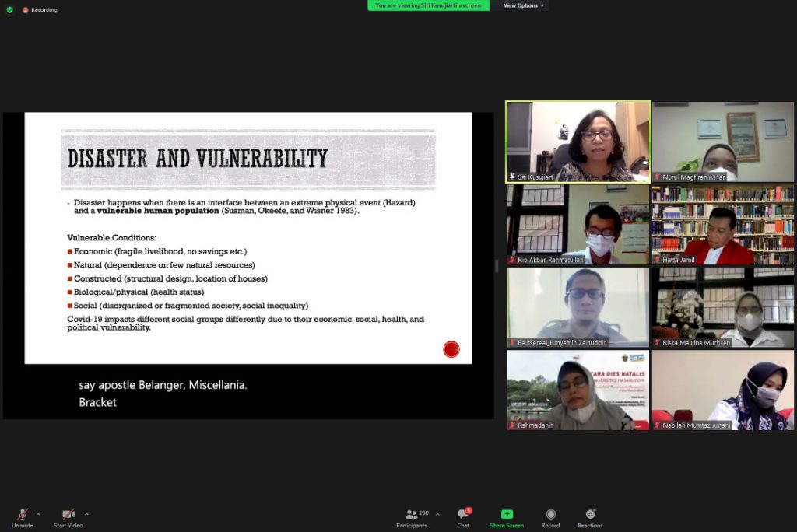Click the Start Video camera icon
Screen dimensions: 797x532
point(68,513)
